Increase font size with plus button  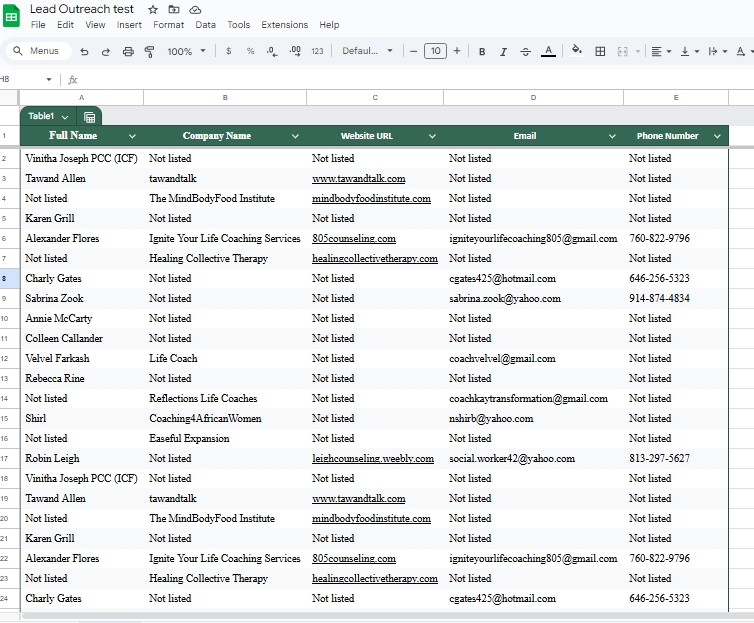point(457,51)
